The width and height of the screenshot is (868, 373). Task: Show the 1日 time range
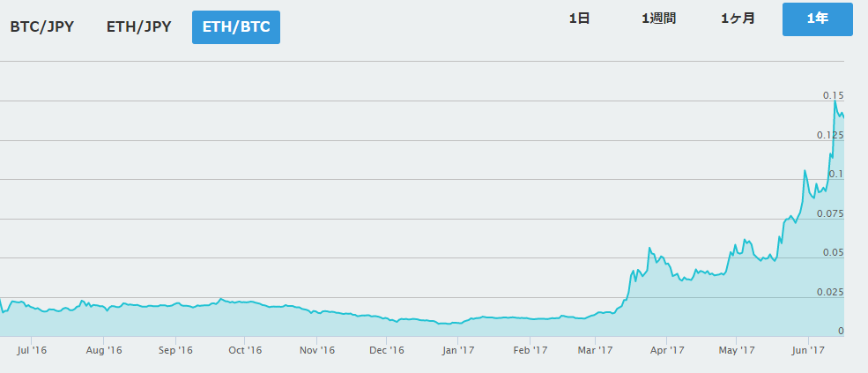point(579,19)
